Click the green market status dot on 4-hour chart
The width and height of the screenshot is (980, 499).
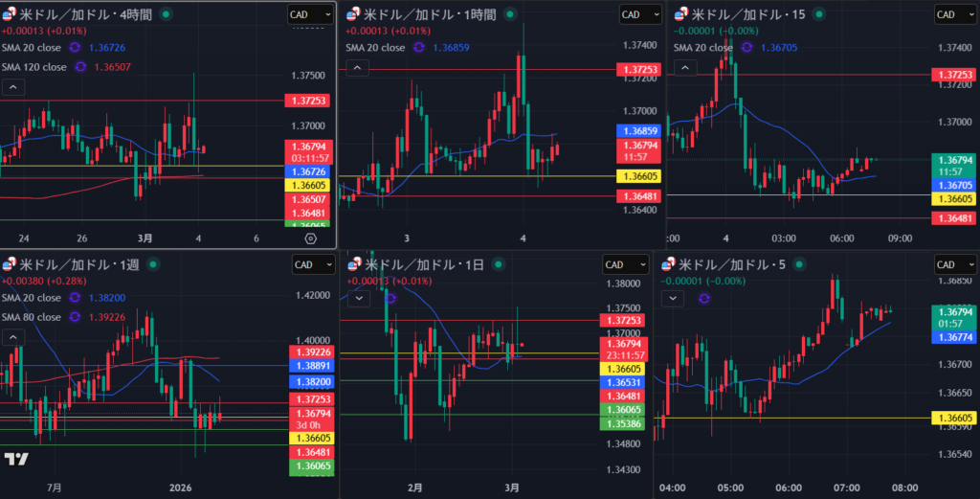167,14
